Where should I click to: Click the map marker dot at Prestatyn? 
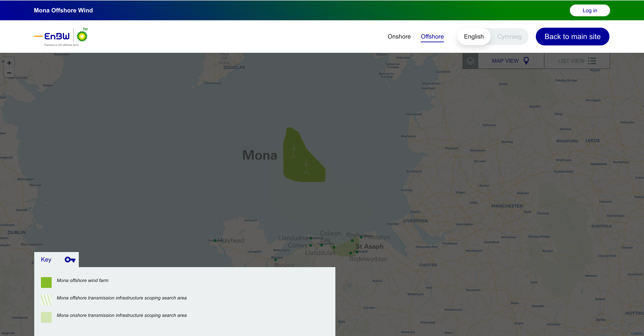point(361,237)
